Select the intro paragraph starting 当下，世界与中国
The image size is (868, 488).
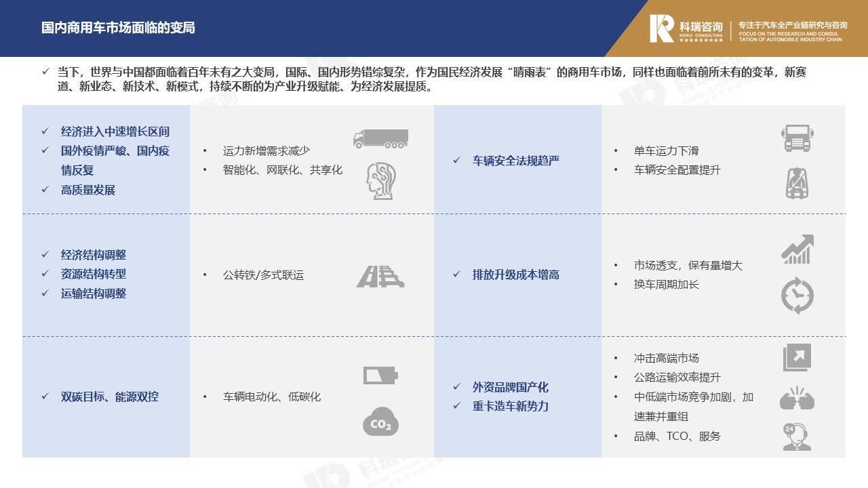pyautogui.click(x=432, y=79)
